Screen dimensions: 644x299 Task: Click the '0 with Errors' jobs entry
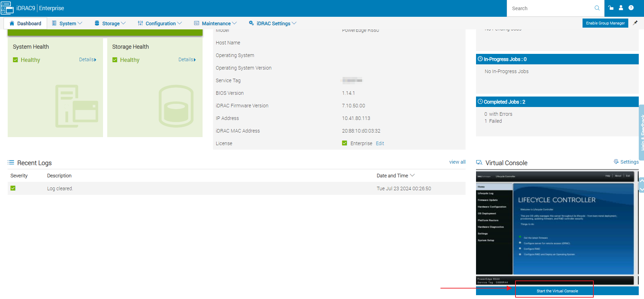[x=498, y=114]
